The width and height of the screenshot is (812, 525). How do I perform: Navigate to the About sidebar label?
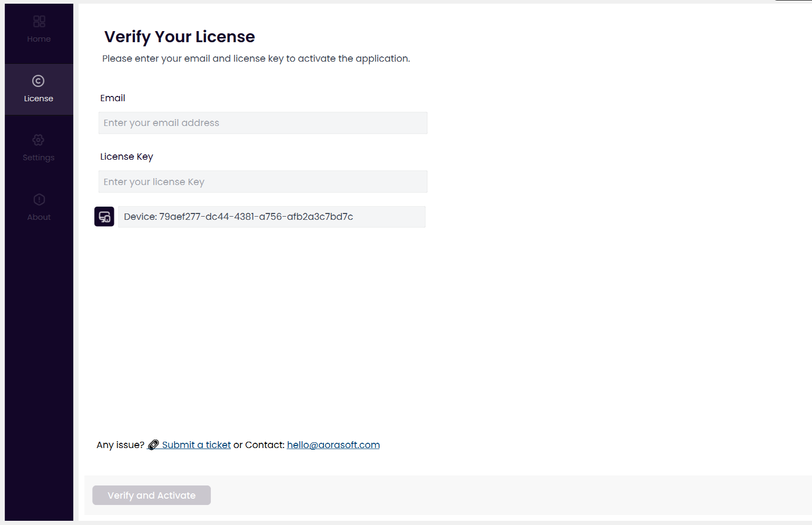tap(39, 217)
